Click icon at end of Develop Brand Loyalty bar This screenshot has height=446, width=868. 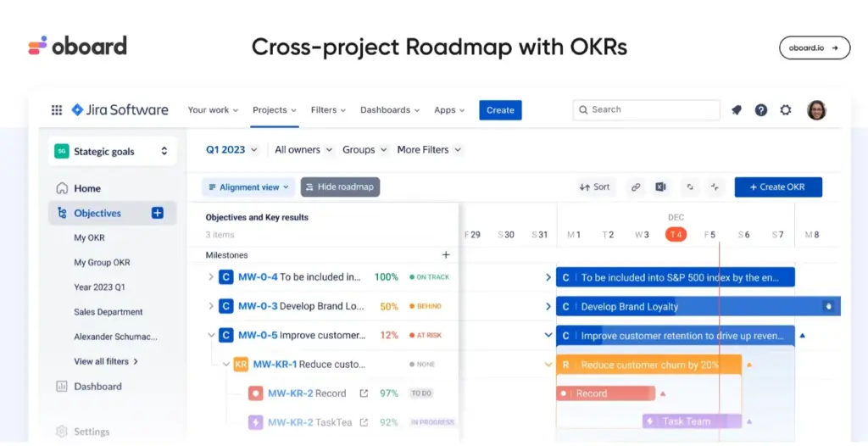pos(828,306)
